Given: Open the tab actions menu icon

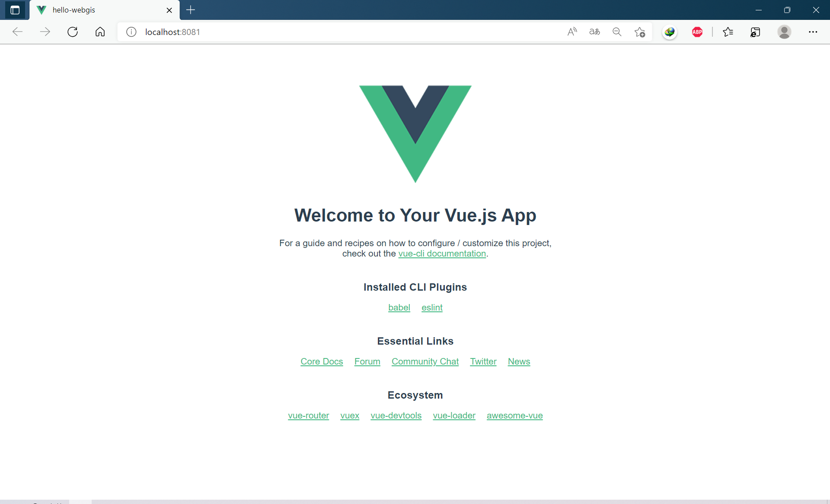Looking at the screenshot, I should [15, 10].
